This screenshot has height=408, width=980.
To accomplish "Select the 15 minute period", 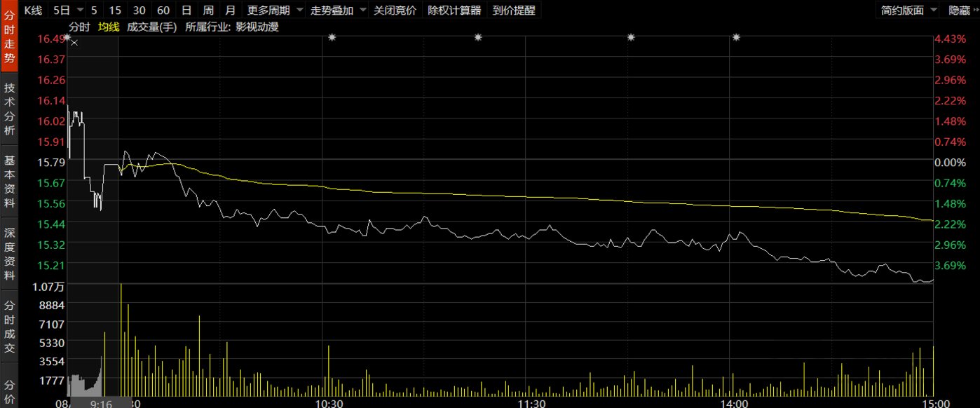I will [x=115, y=11].
